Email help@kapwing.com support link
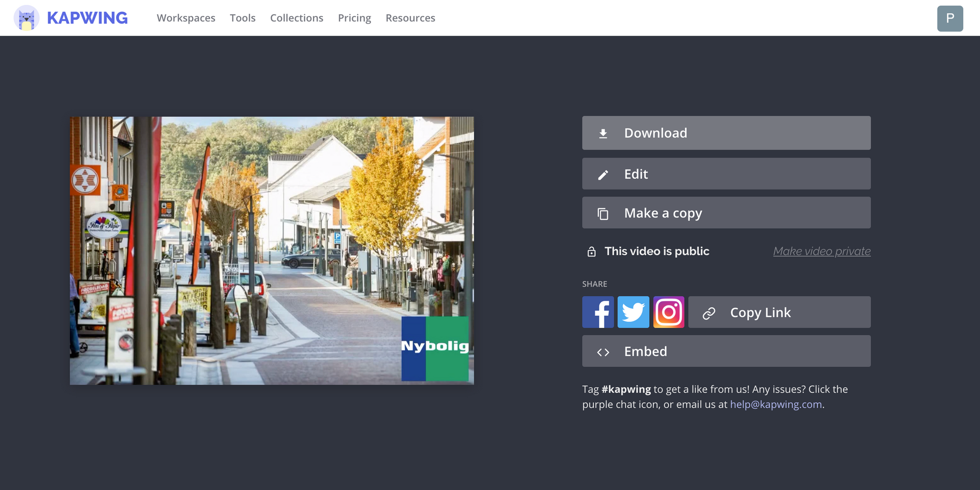The width and height of the screenshot is (980, 490). 776,404
